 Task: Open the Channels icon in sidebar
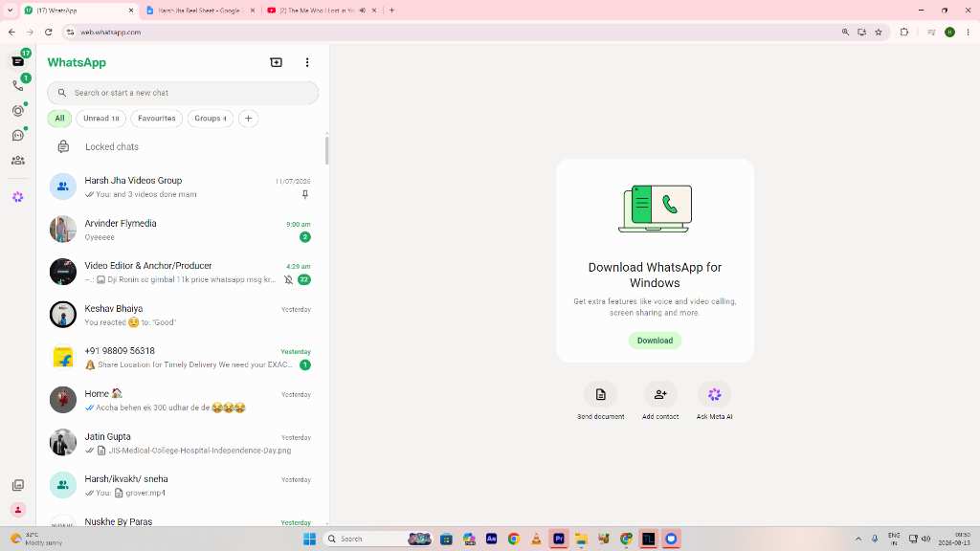(18, 136)
